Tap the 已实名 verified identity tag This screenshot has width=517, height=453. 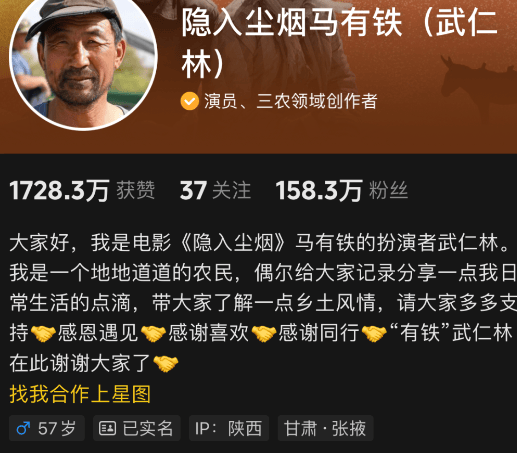pos(137,428)
